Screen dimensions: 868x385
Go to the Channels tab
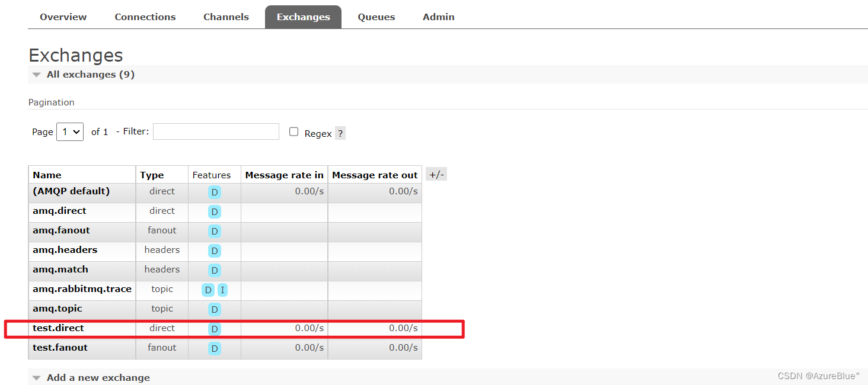click(x=226, y=17)
